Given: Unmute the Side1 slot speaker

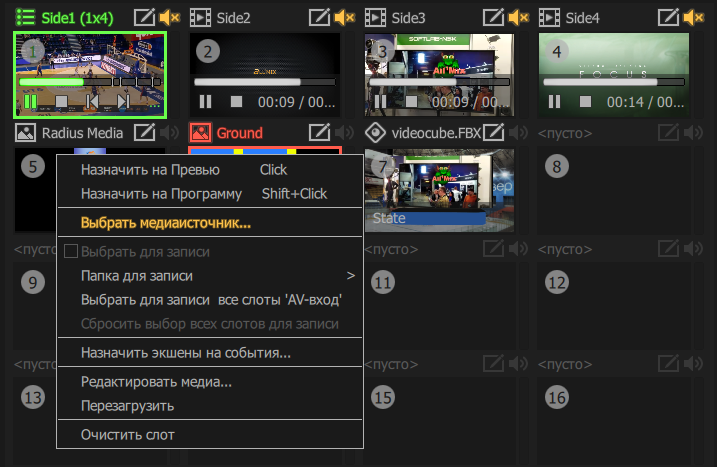Looking at the screenshot, I should point(169,17).
